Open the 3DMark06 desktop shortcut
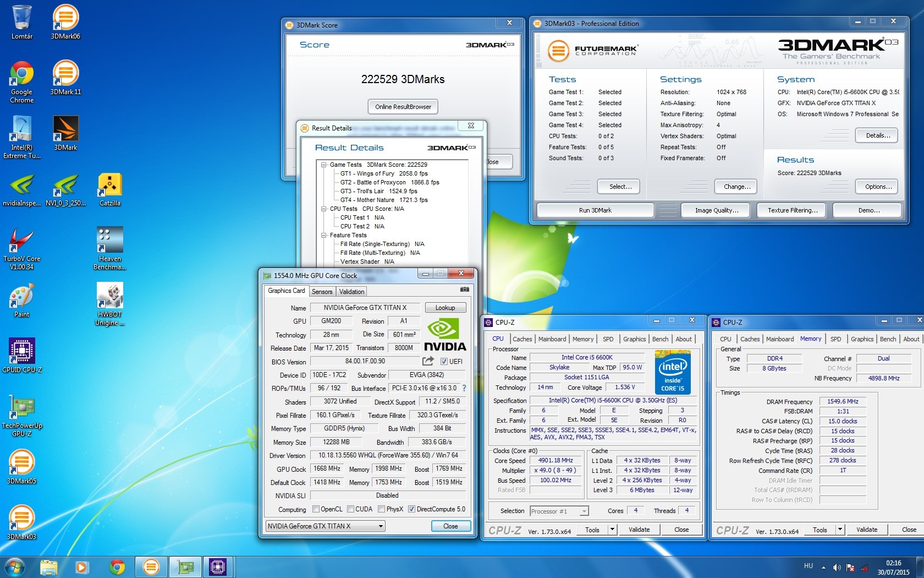This screenshot has height=578, width=924. [x=65, y=22]
